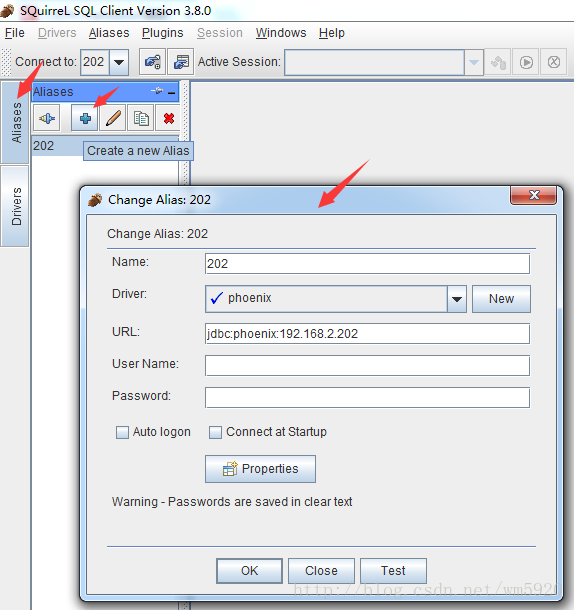Click the OK button

click(x=249, y=571)
